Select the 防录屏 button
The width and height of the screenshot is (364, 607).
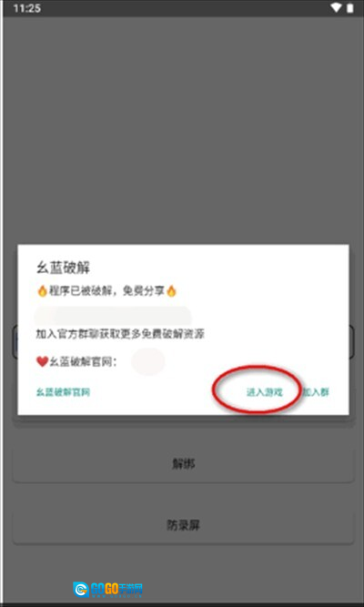[183, 525]
